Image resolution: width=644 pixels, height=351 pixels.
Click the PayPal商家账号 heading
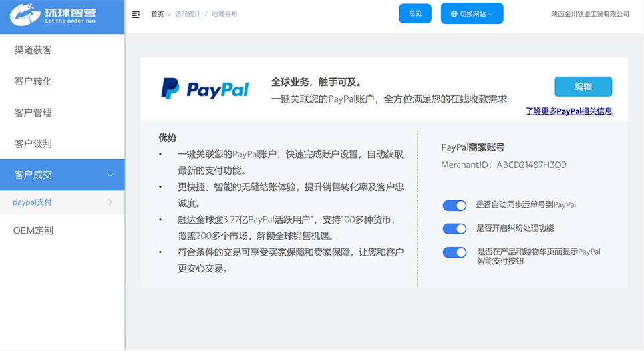[x=473, y=147]
